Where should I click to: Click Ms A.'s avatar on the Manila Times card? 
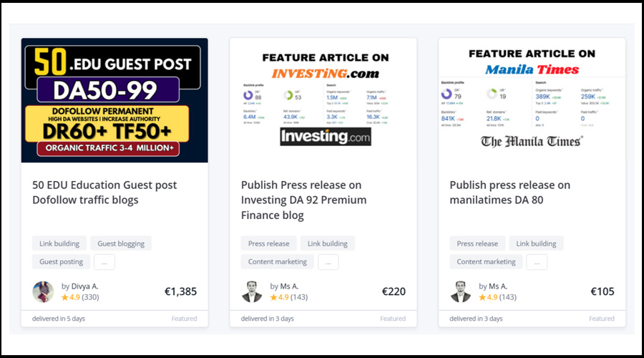(461, 291)
